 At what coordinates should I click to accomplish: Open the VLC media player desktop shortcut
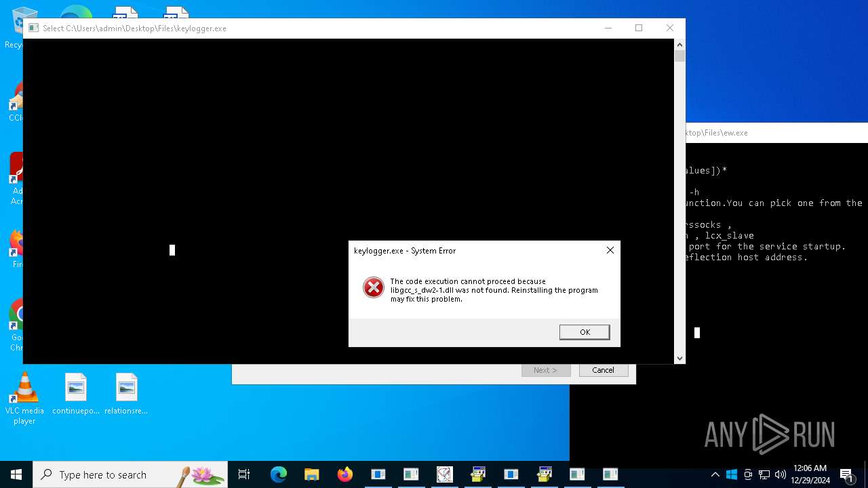[x=24, y=399]
